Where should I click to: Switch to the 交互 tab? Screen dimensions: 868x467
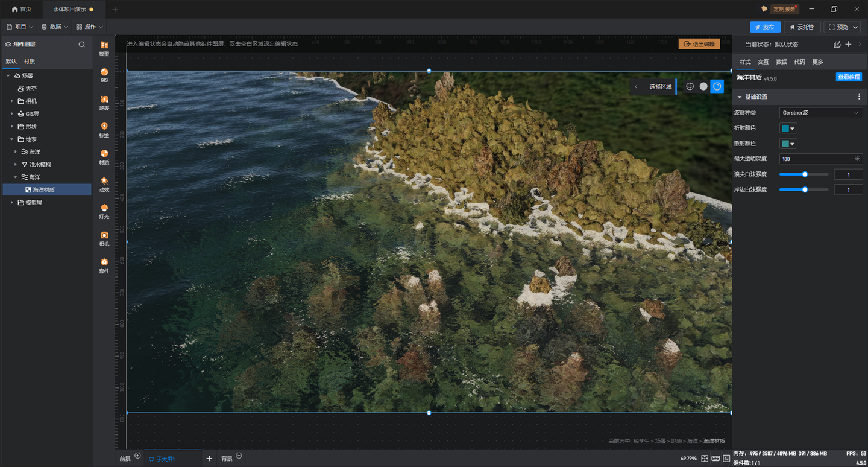pyautogui.click(x=763, y=62)
